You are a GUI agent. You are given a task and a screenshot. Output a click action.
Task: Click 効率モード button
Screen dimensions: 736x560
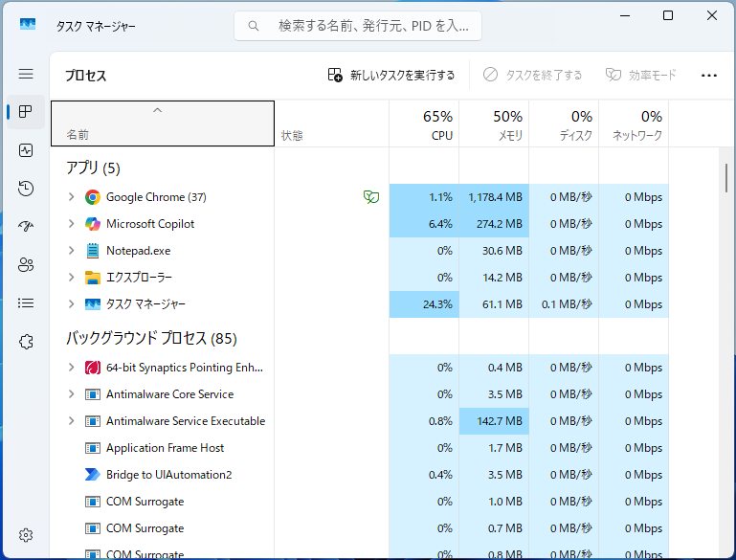(x=640, y=75)
